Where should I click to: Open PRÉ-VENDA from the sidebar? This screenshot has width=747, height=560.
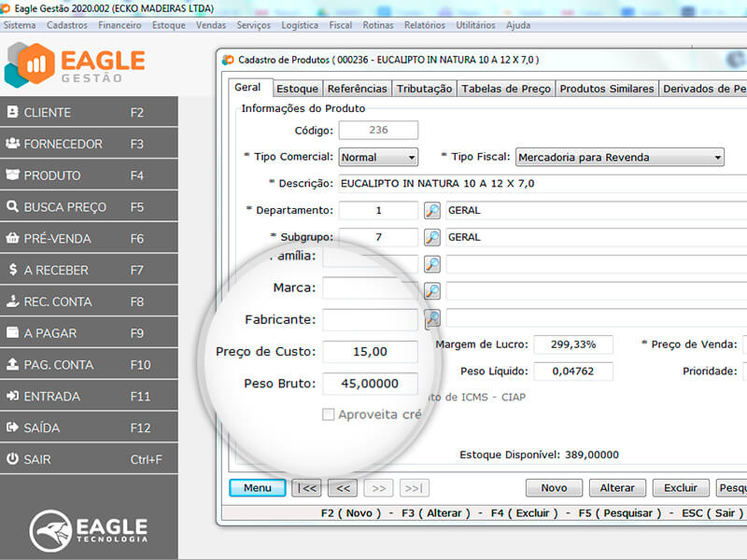pos(89,238)
